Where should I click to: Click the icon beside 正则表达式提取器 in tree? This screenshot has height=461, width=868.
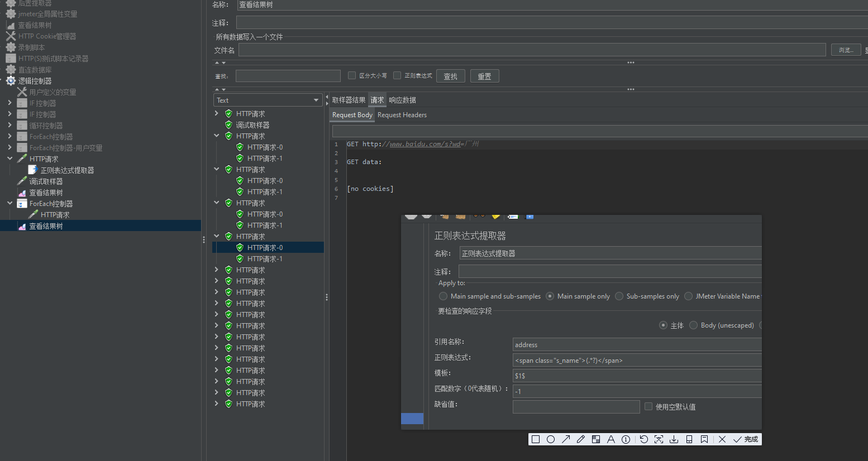(x=33, y=170)
